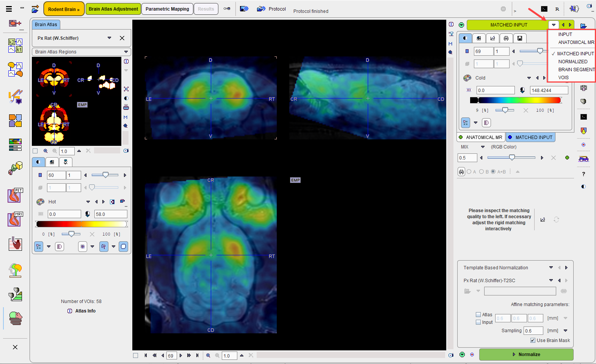596x364 pixels.
Task: Zoom in on the atlas preview
Action: [45, 151]
